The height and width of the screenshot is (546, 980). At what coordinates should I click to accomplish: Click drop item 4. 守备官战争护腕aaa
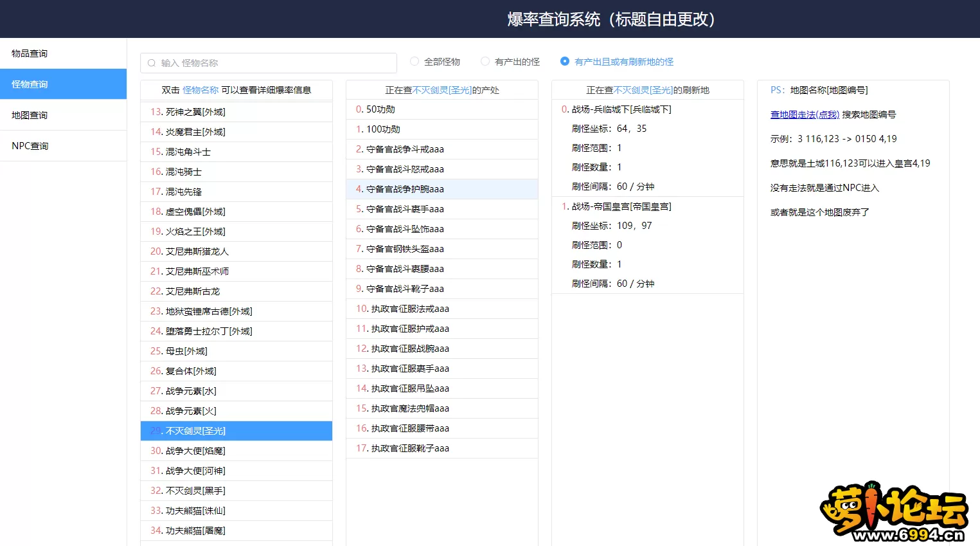pos(442,189)
